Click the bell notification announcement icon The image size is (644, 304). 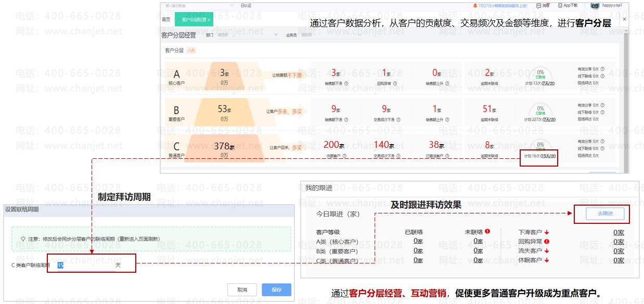tap(475, 5)
